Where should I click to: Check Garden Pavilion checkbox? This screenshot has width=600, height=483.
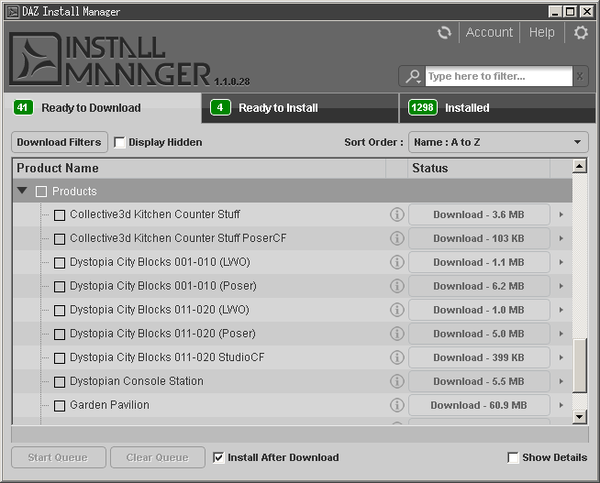pyautogui.click(x=59, y=406)
